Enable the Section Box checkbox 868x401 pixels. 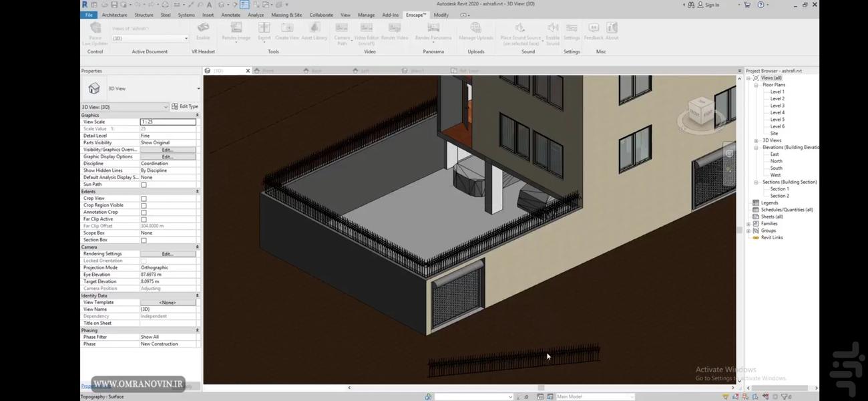(x=144, y=240)
